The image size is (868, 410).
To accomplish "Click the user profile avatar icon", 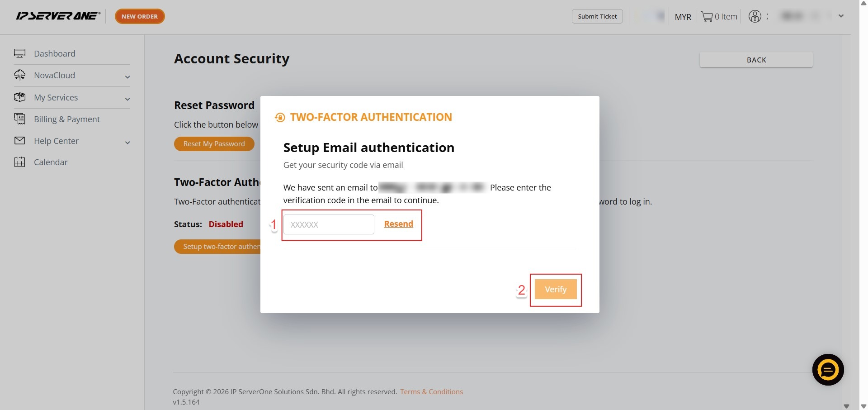I will (x=755, y=16).
